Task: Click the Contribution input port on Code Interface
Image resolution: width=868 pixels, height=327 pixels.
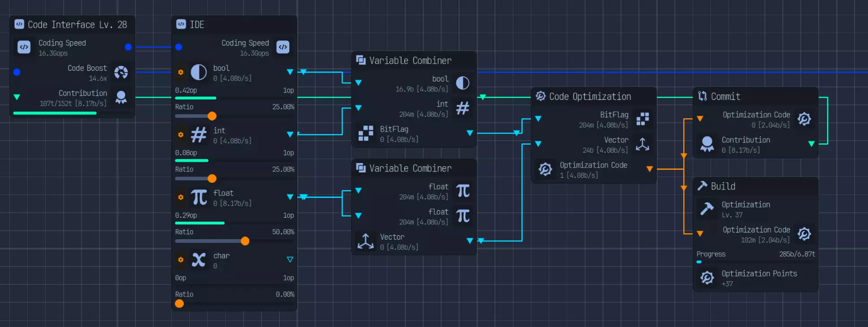Action: [17, 97]
